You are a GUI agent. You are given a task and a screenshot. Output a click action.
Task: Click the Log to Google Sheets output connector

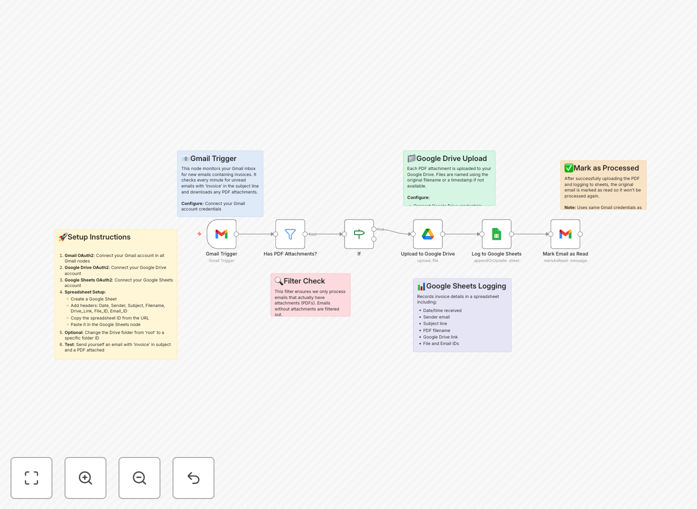(x=512, y=234)
